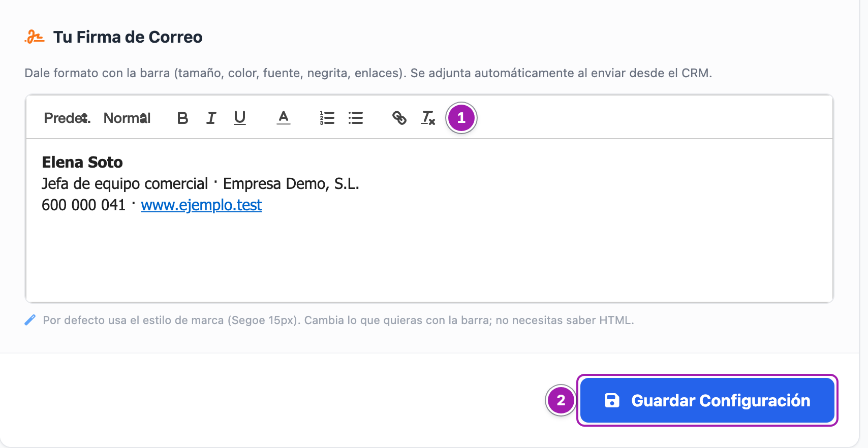
Task: Click the orange signature icon by the title
Action: pyautogui.click(x=35, y=37)
